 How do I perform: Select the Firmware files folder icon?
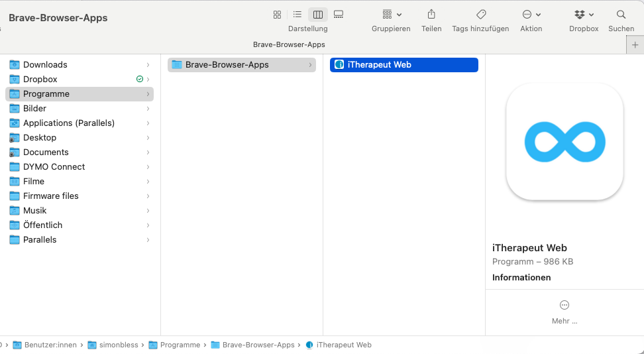[x=15, y=196]
